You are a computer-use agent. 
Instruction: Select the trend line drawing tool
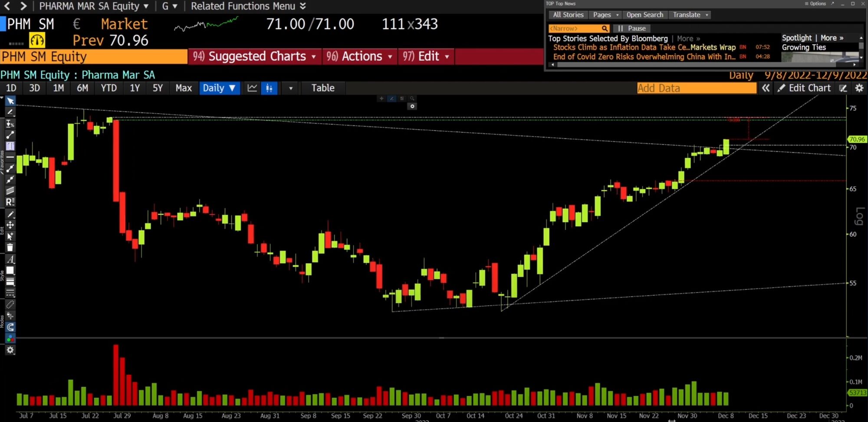click(x=10, y=112)
